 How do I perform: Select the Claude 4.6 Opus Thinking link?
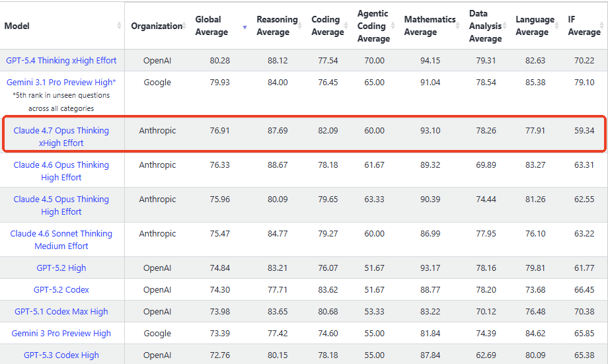[x=61, y=171]
